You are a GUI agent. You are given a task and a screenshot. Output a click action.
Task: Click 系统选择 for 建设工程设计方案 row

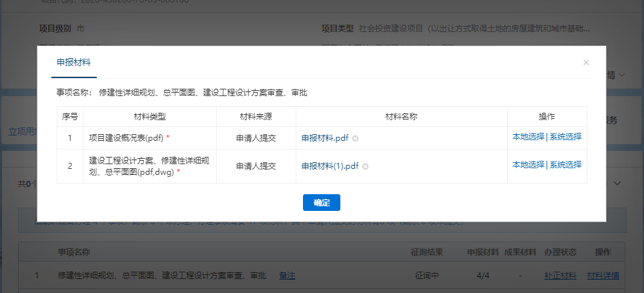tap(566, 165)
